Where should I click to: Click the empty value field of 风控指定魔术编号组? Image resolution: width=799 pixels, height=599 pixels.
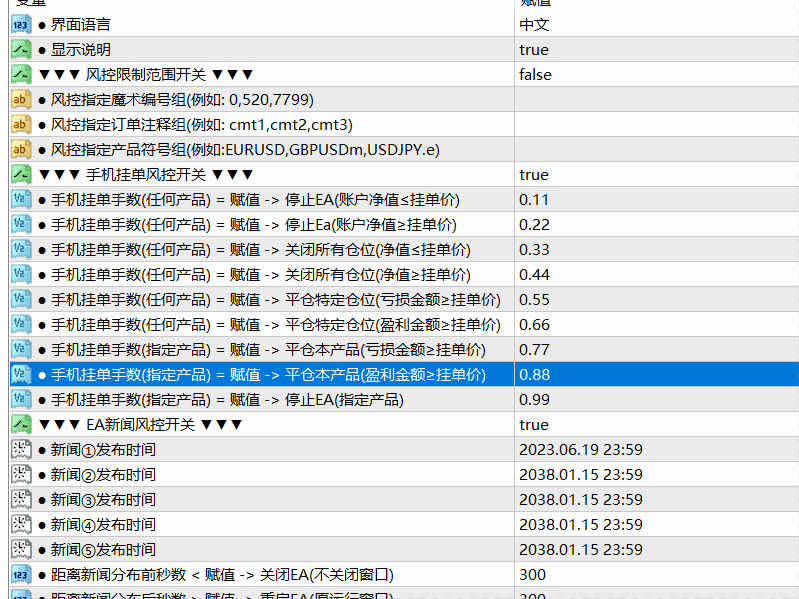pyautogui.click(x=657, y=99)
